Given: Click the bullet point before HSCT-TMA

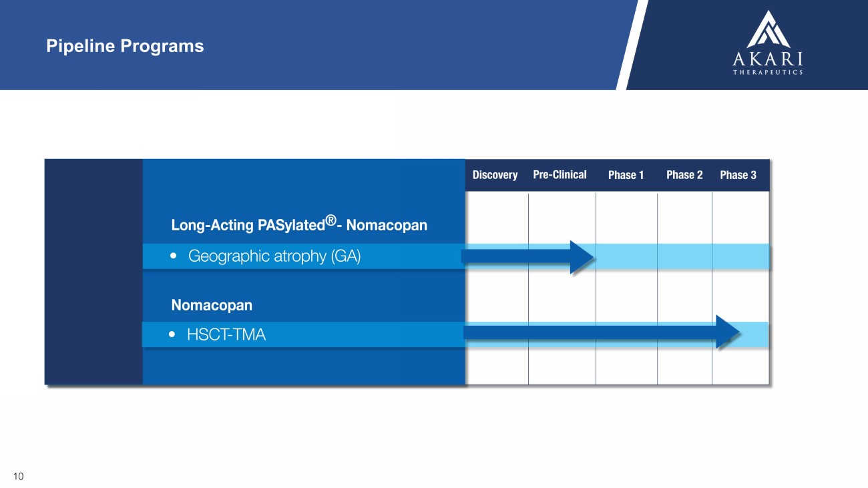Looking at the screenshot, I should point(174,334).
